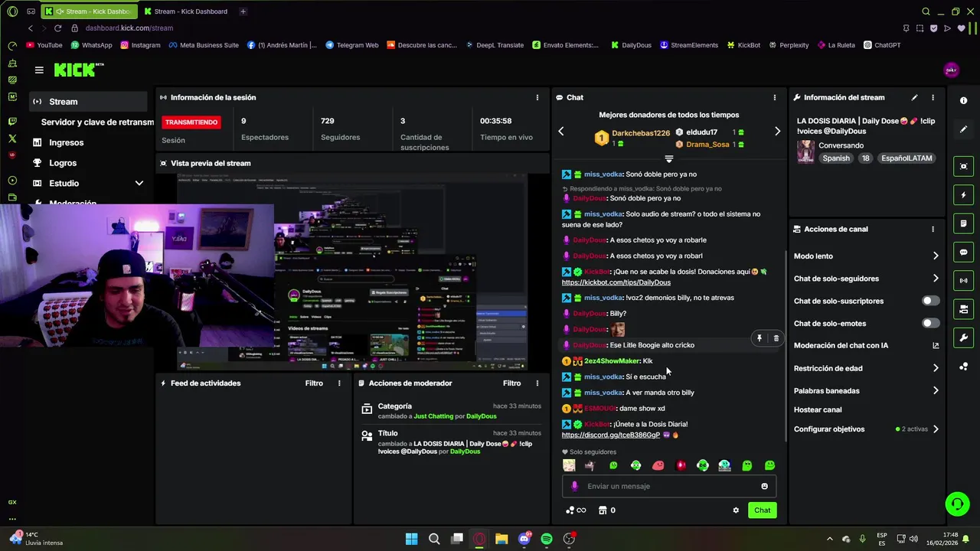Reload the page

tap(57, 28)
